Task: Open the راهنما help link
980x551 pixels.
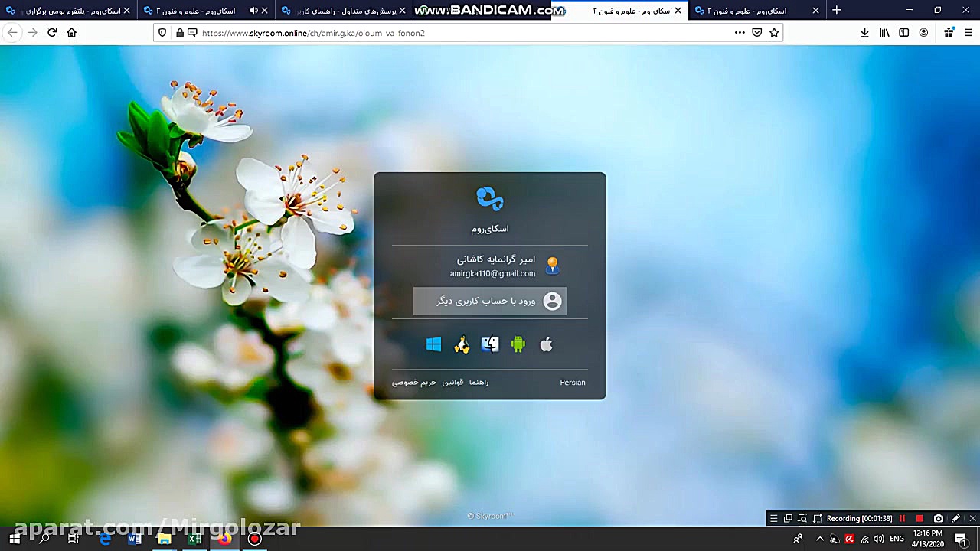Action: [x=479, y=382]
